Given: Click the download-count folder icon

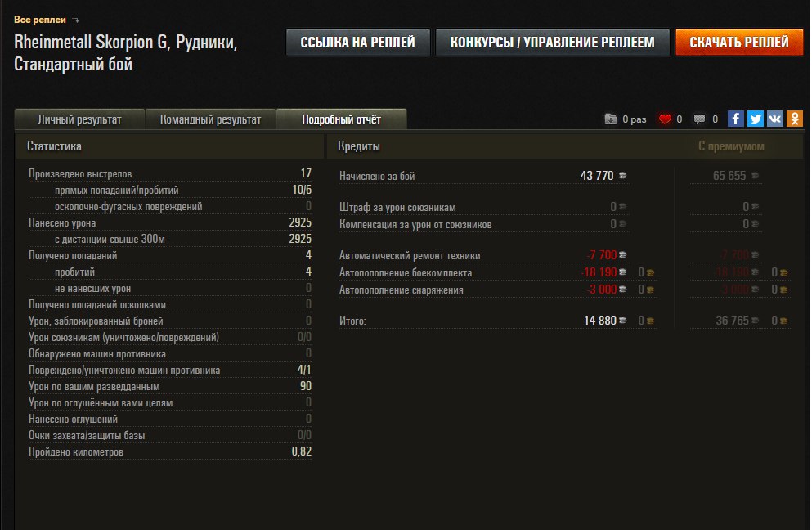Looking at the screenshot, I should [x=611, y=119].
